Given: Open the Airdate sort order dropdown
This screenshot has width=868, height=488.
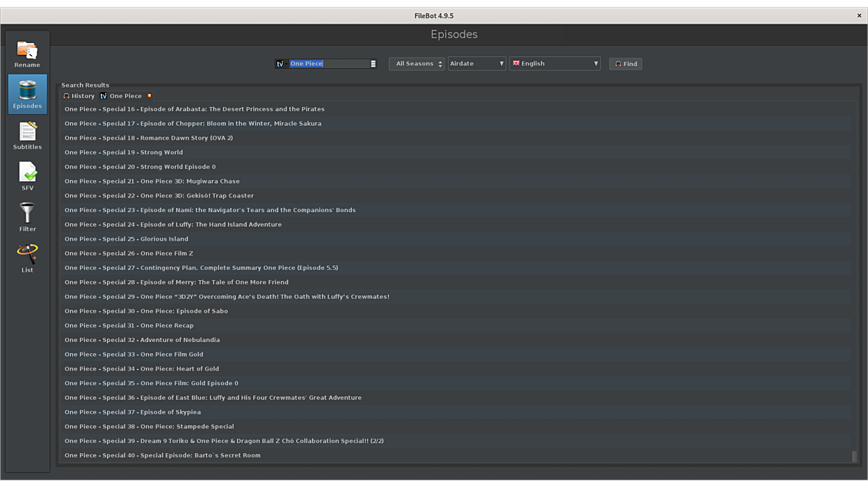Looking at the screenshot, I should tap(476, 63).
